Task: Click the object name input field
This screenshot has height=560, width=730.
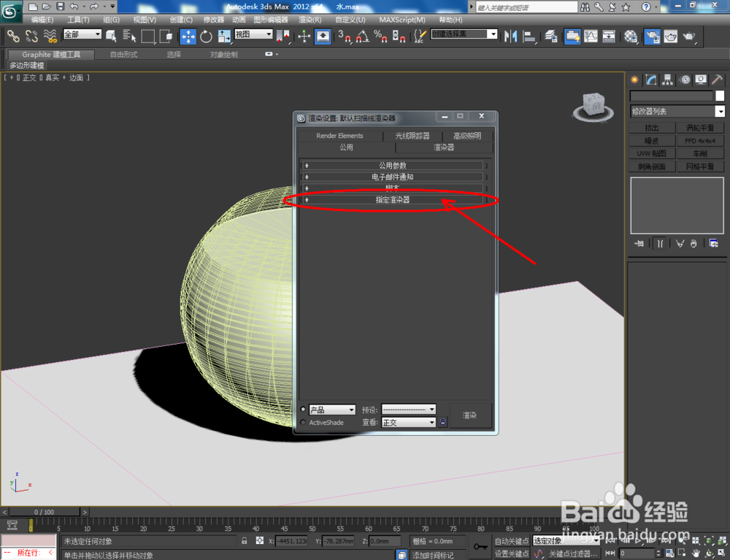Action: [672, 96]
